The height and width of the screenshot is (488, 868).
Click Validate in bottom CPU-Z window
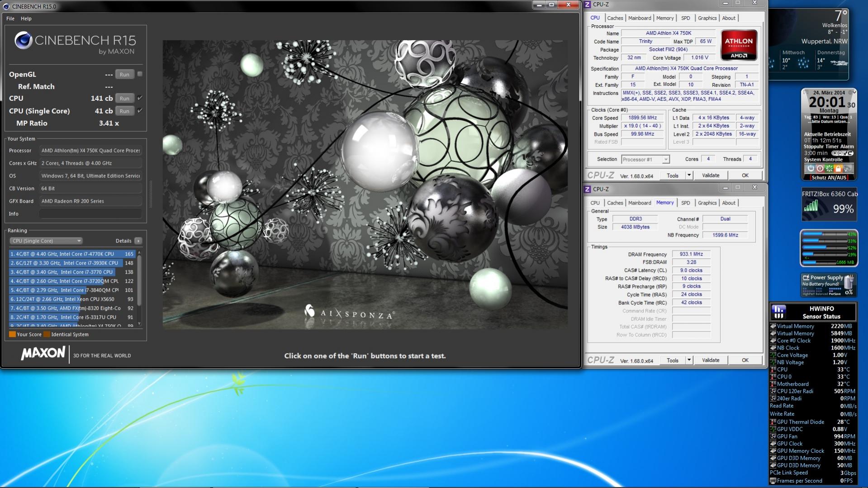click(711, 360)
